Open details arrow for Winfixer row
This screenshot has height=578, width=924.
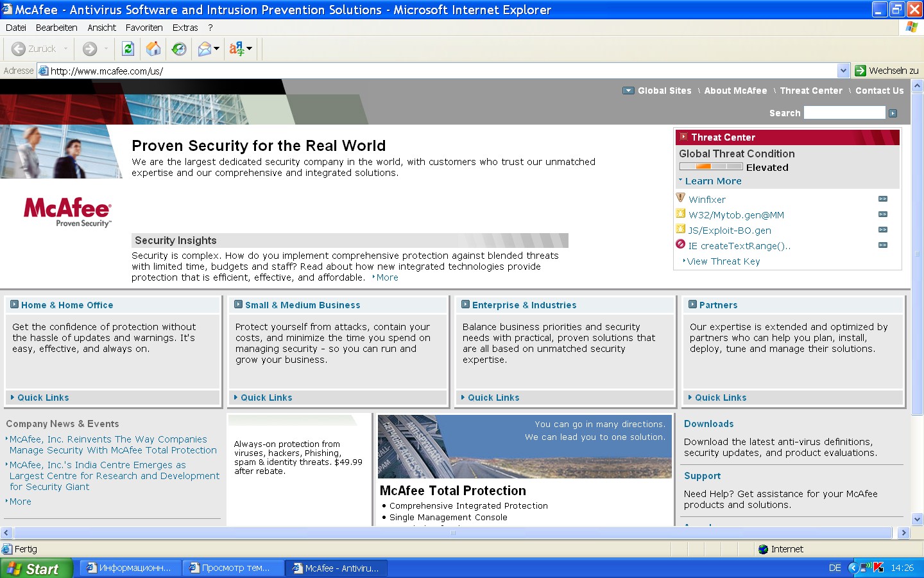coord(883,199)
